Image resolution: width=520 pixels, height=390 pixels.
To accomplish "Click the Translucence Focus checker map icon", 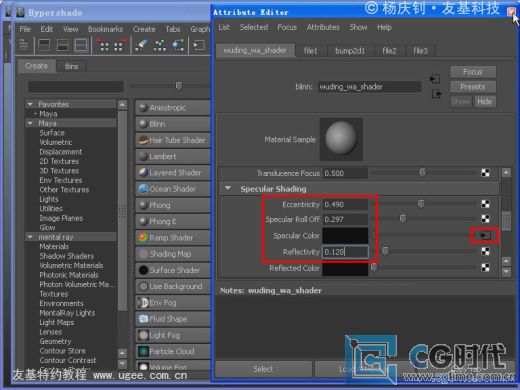I will pyautogui.click(x=485, y=173).
